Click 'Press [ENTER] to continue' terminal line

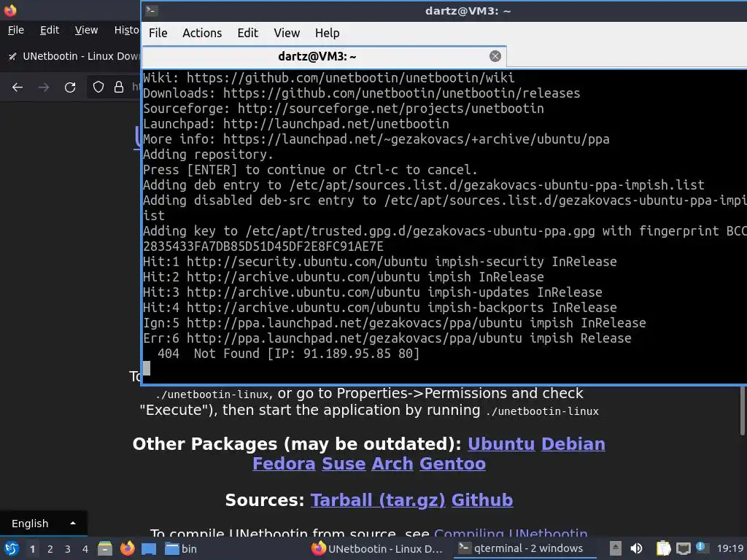(310, 169)
